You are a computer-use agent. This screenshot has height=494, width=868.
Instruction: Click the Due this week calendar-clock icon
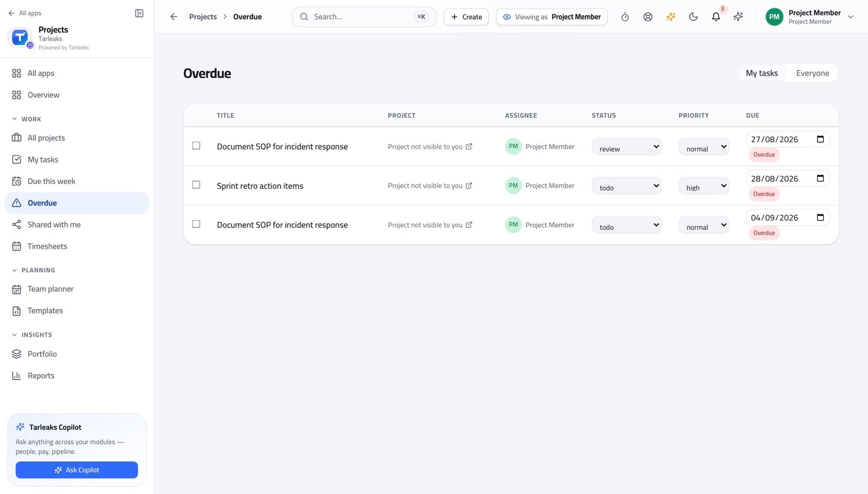pyautogui.click(x=17, y=181)
